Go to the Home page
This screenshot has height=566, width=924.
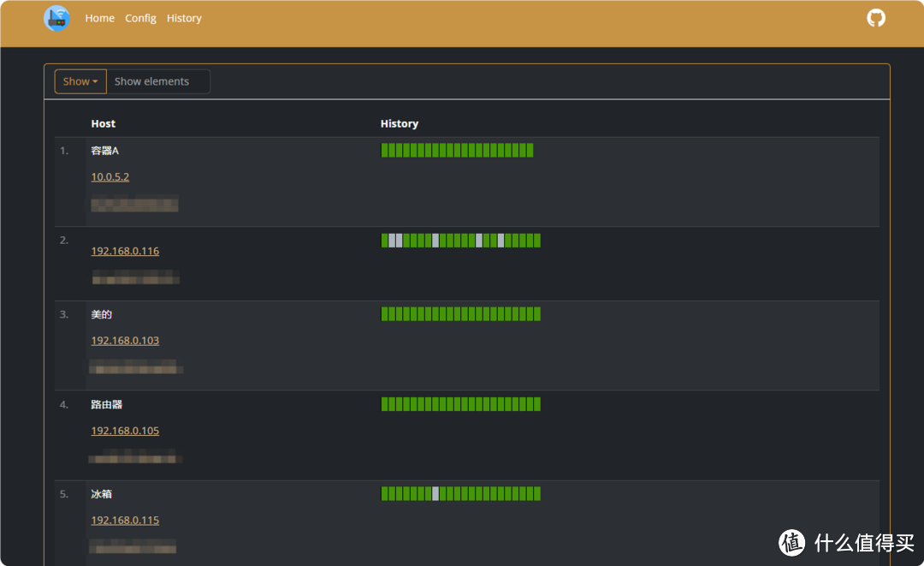[99, 18]
